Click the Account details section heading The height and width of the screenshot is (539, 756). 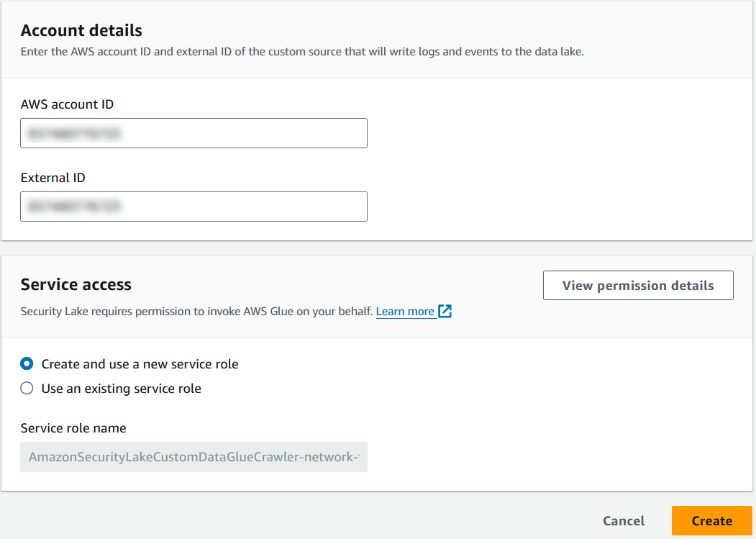(81, 30)
